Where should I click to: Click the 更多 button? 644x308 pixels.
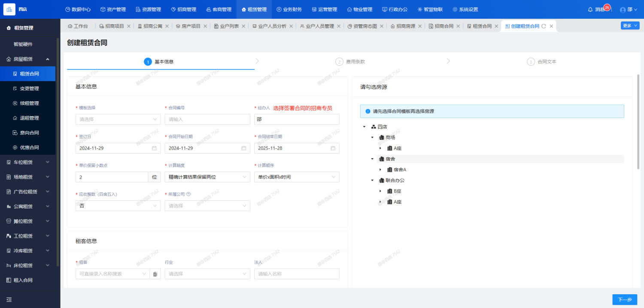[x=629, y=26]
